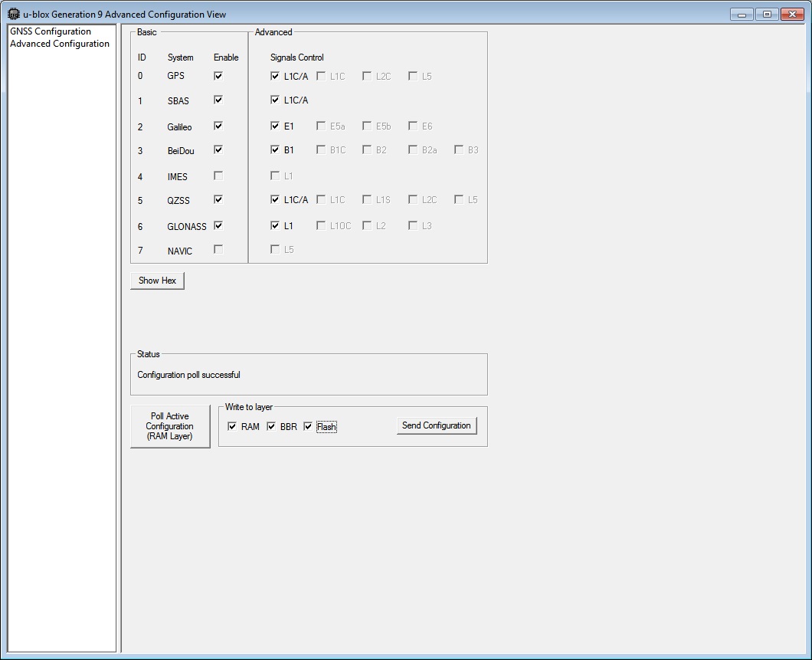Enable the NAVIC system checkbox
Image resolution: width=812 pixels, height=660 pixels.
pyautogui.click(x=218, y=250)
